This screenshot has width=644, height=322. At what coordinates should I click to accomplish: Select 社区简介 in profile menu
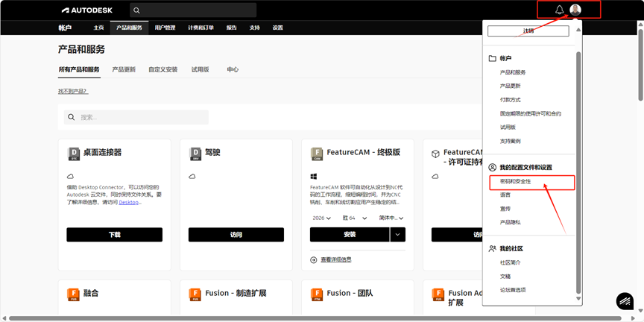point(511,262)
